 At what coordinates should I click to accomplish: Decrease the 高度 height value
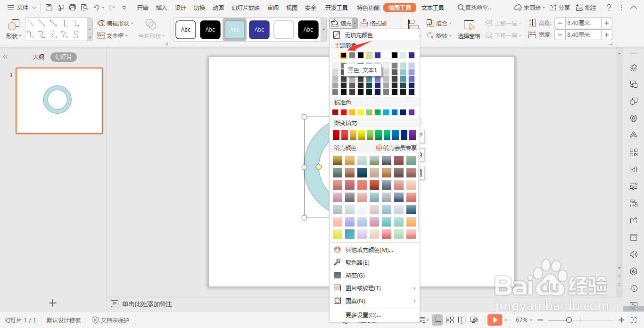560,23
